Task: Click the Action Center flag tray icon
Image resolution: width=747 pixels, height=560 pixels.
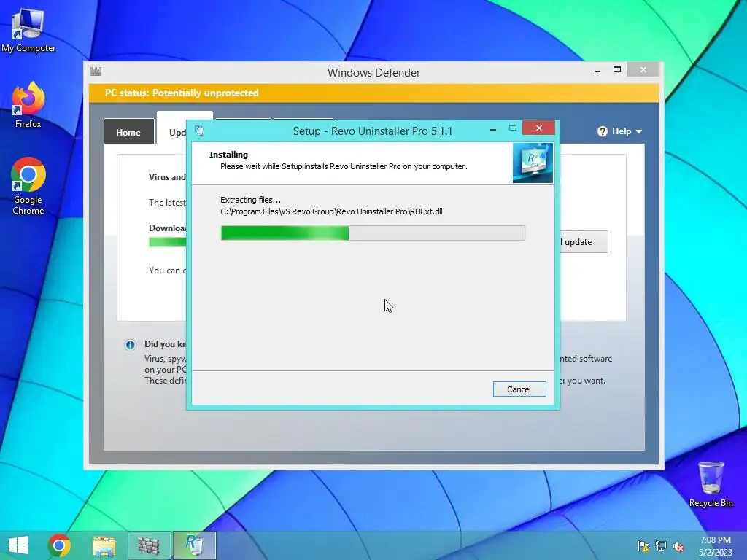Action: 643,546
